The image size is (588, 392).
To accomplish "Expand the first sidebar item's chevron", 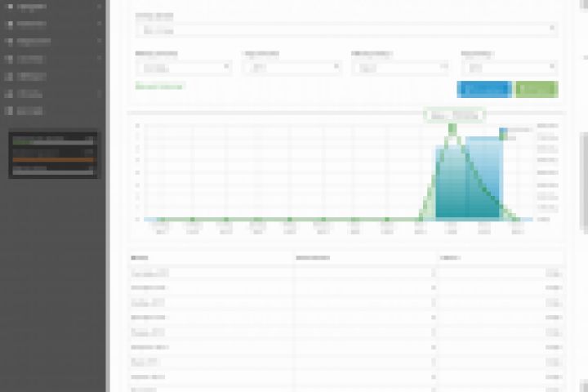I will pos(99,7).
